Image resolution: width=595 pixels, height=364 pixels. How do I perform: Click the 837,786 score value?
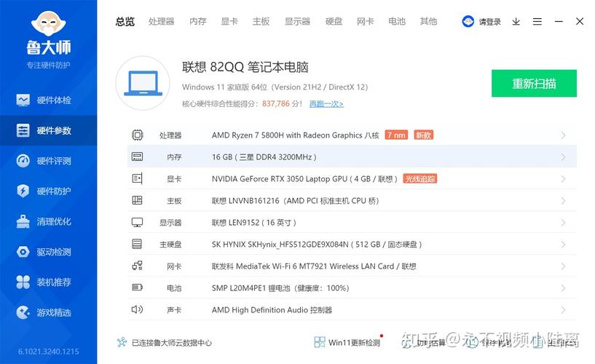click(x=276, y=103)
